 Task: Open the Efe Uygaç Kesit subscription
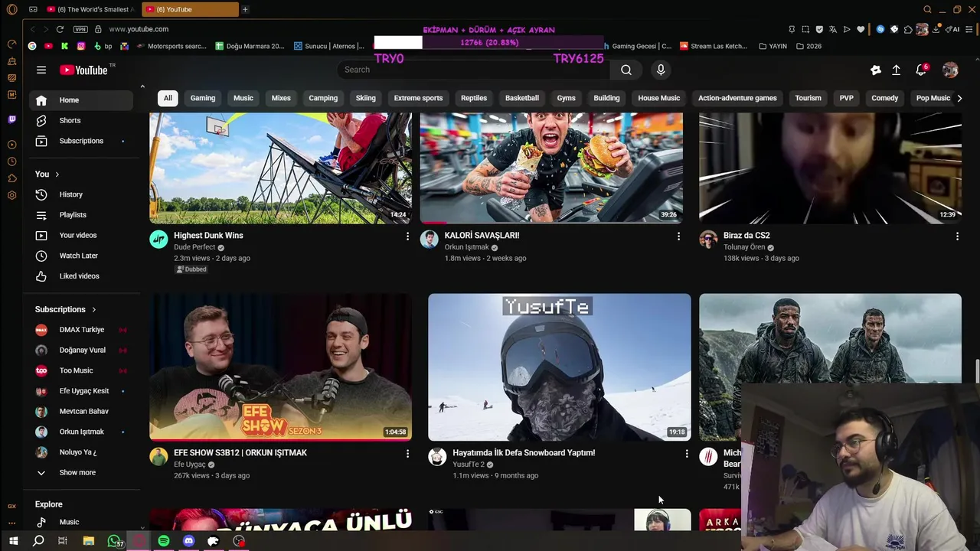(x=81, y=391)
